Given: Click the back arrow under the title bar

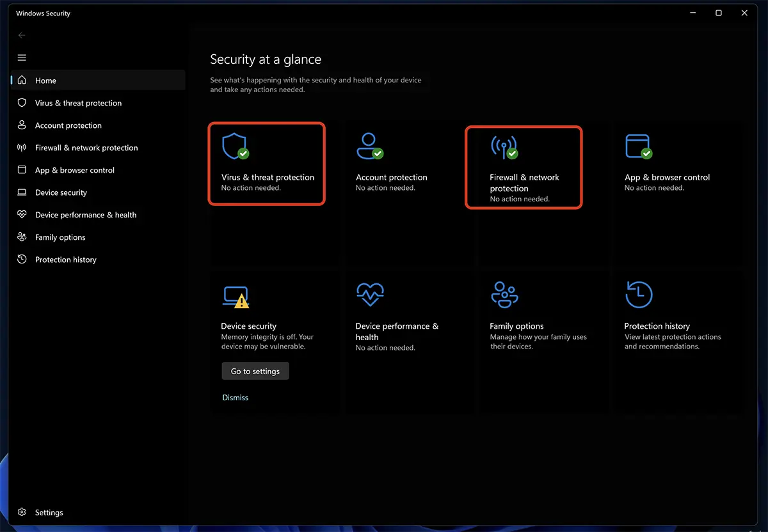Looking at the screenshot, I should [x=22, y=35].
